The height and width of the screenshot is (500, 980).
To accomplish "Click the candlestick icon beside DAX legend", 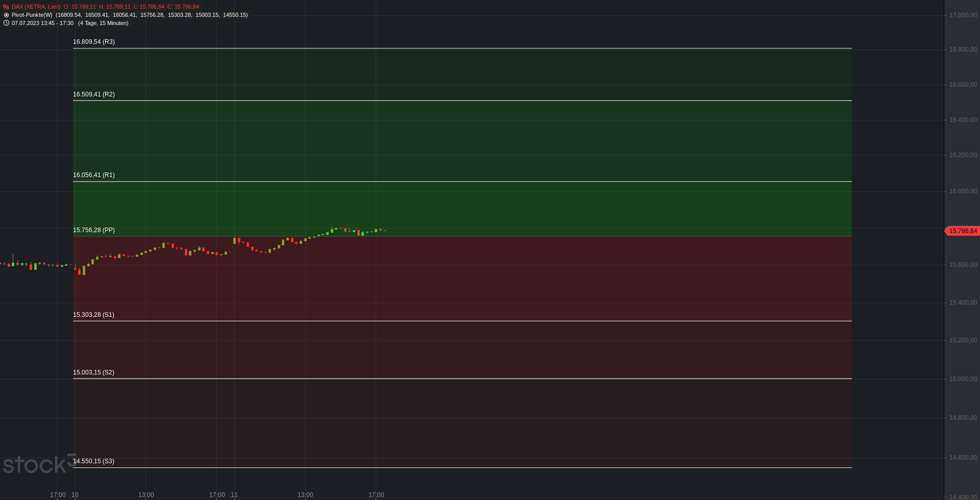I will 6,7.
